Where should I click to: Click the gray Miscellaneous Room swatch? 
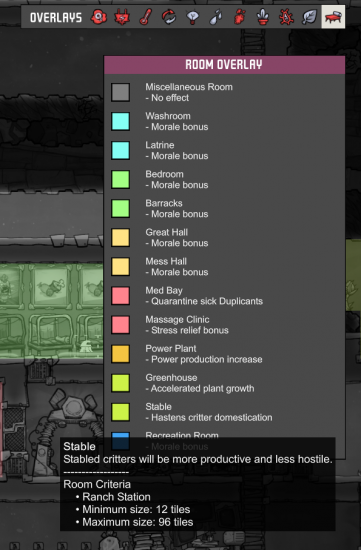(120, 92)
